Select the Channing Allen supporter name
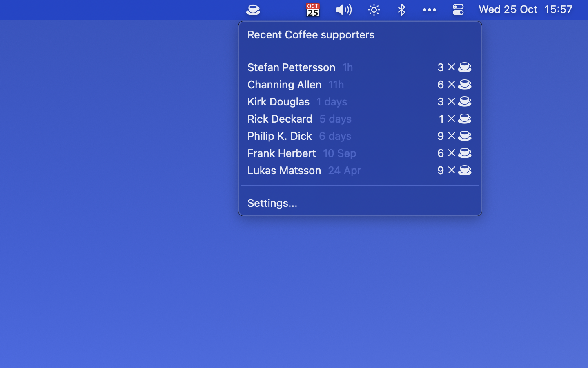The width and height of the screenshot is (588, 368). 284,84
